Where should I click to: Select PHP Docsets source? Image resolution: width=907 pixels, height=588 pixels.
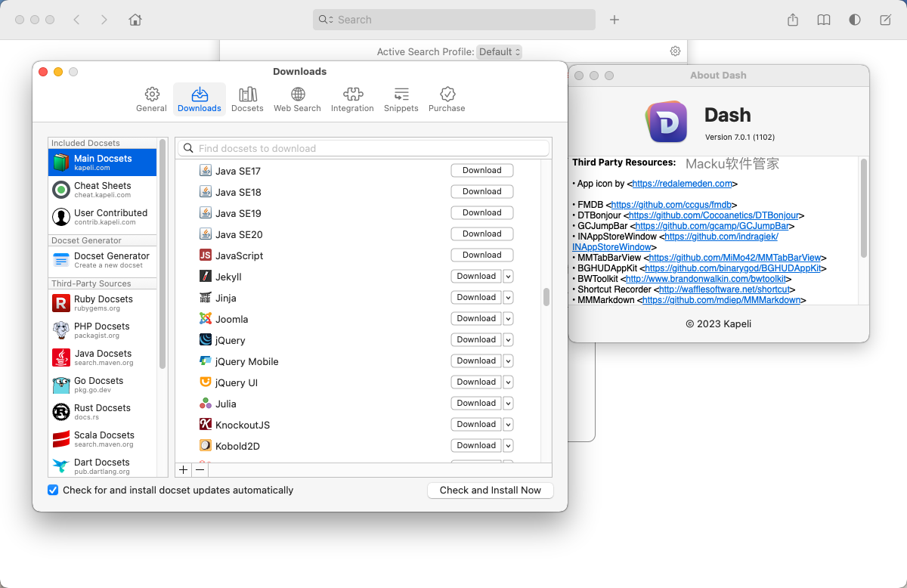tap(102, 330)
